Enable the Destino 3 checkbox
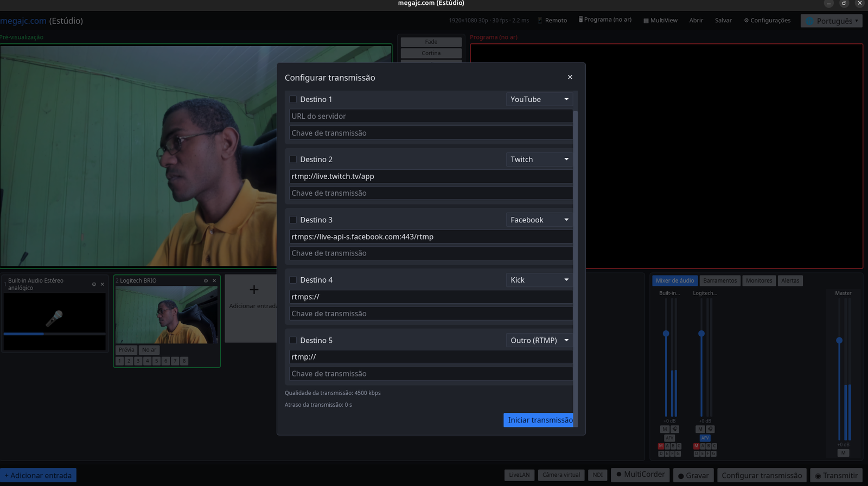This screenshot has height=486, width=868. coord(293,220)
